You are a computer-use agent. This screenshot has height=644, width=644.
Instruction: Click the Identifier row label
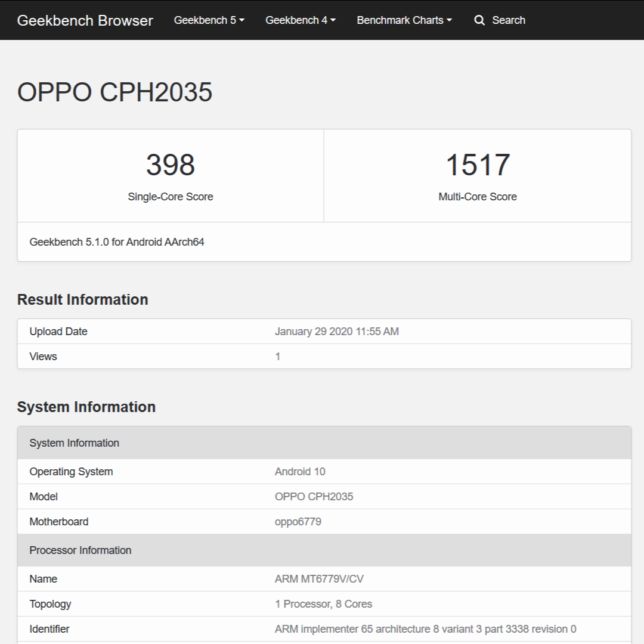(49, 629)
